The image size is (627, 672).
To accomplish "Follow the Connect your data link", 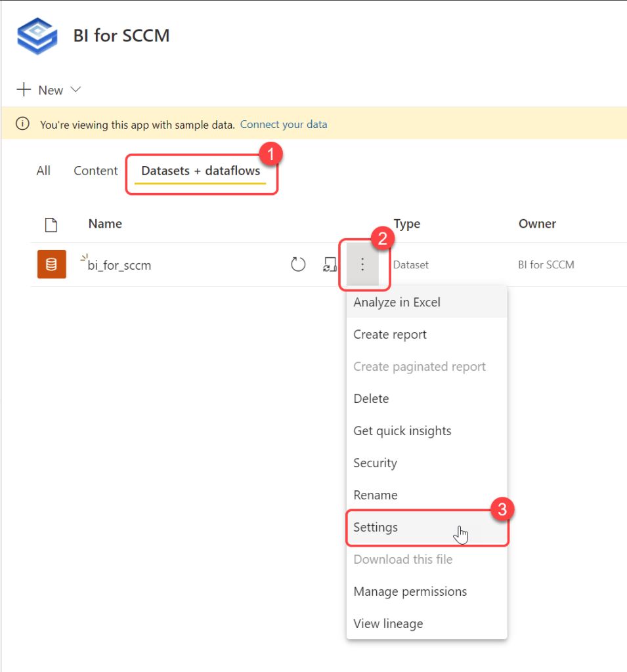I will coord(284,124).
